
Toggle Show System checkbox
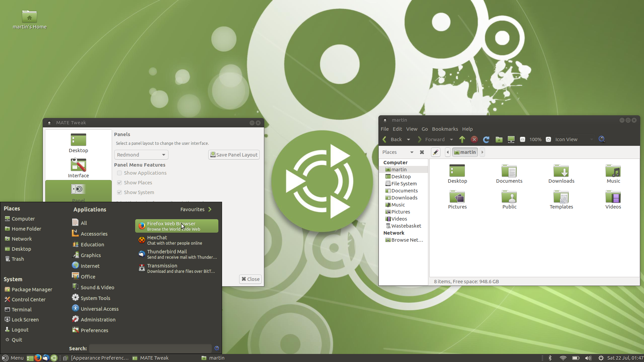[119, 192]
